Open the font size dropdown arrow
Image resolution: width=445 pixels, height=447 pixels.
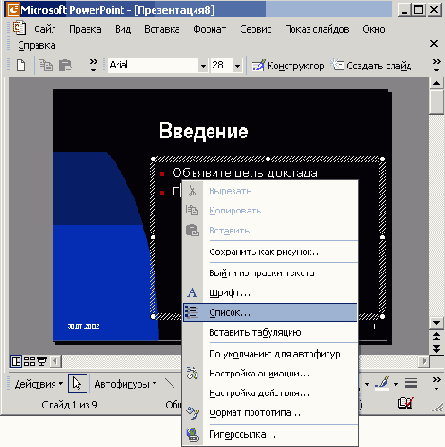click(237, 66)
